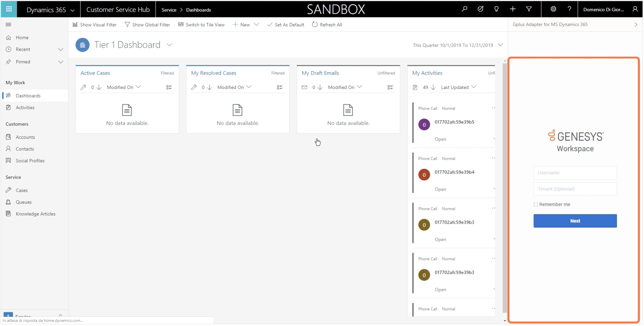Open activity 017702afc59e39b4

coord(454,172)
